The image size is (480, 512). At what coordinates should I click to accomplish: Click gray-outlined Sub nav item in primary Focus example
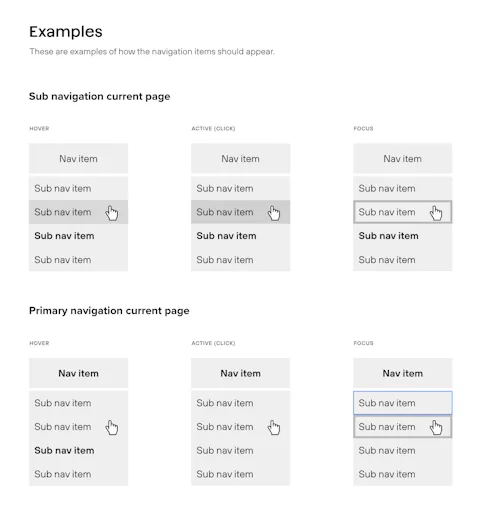403,427
